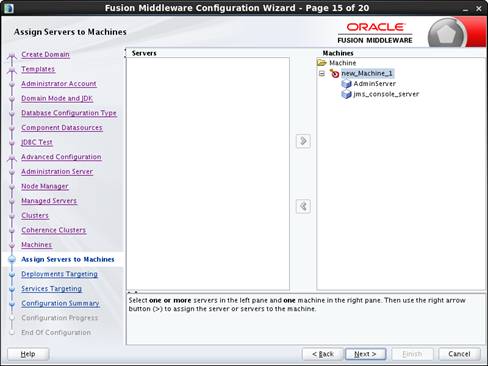Go to Advanced Configuration step
Image resolution: width=488 pixels, height=366 pixels.
(x=61, y=157)
